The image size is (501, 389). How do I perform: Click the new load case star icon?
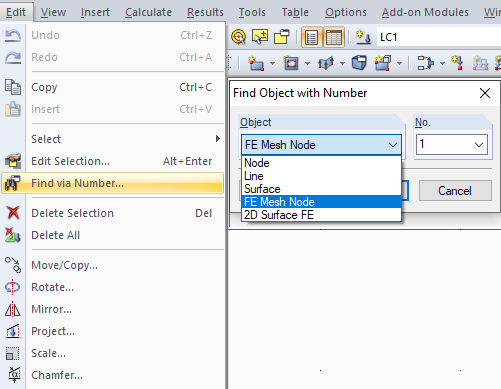point(363,37)
